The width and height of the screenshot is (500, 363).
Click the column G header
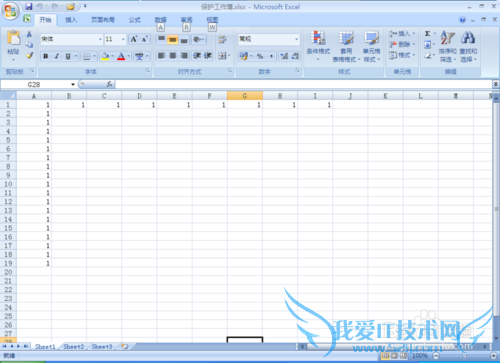(x=245, y=96)
